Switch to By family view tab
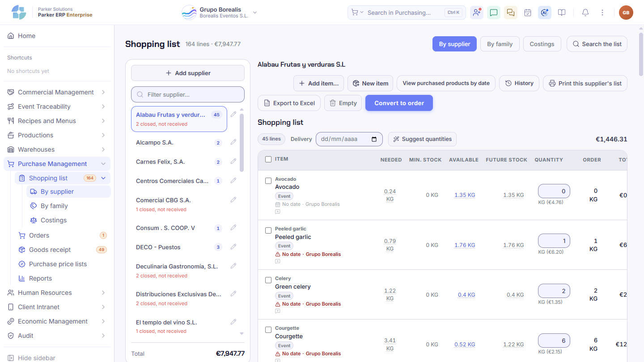Screen dimensions: 644x362 click(500, 44)
